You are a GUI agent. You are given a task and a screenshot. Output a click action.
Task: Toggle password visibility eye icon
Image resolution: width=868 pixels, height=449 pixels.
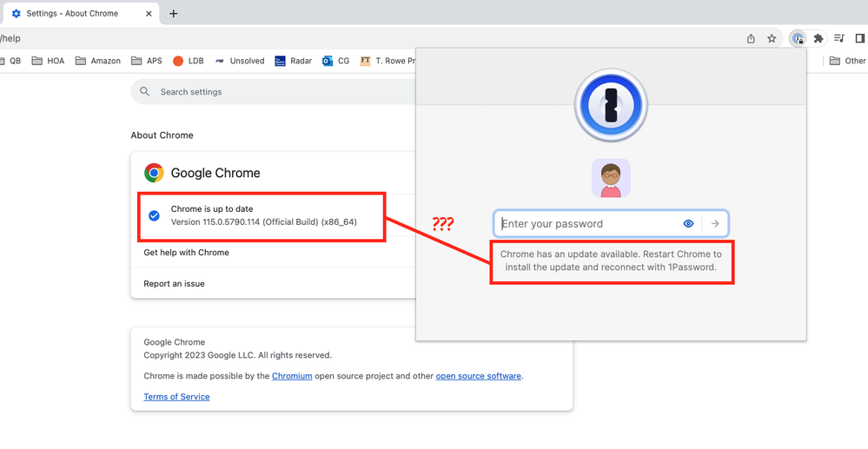coord(688,224)
